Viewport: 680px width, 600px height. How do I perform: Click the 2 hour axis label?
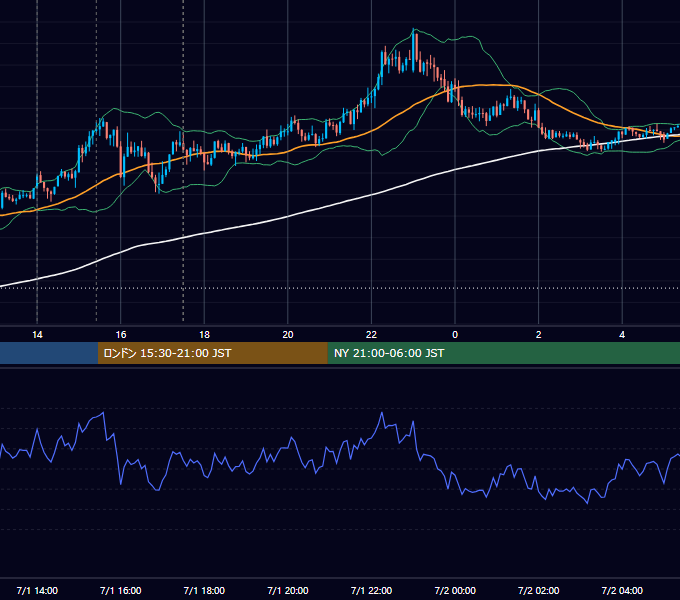tap(539, 335)
